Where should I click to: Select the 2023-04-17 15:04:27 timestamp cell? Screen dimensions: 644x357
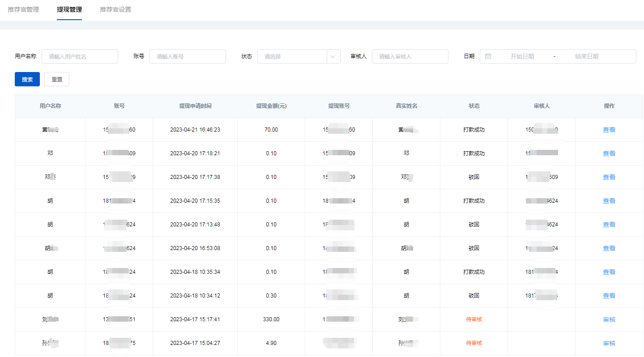(x=195, y=343)
